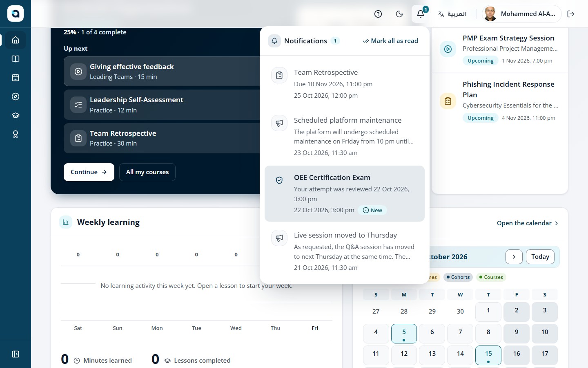Toggle the Courses calendar filter
588x368 pixels.
tap(491, 277)
